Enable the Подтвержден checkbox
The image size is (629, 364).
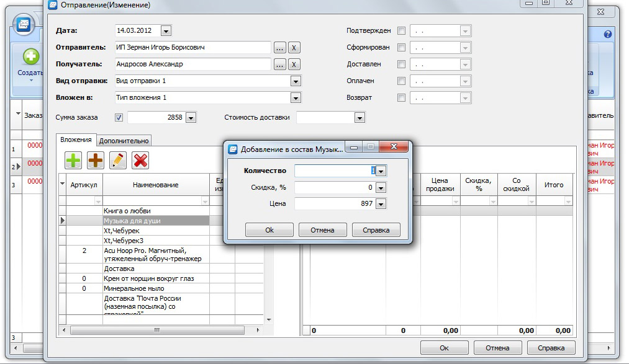(401, 31)
